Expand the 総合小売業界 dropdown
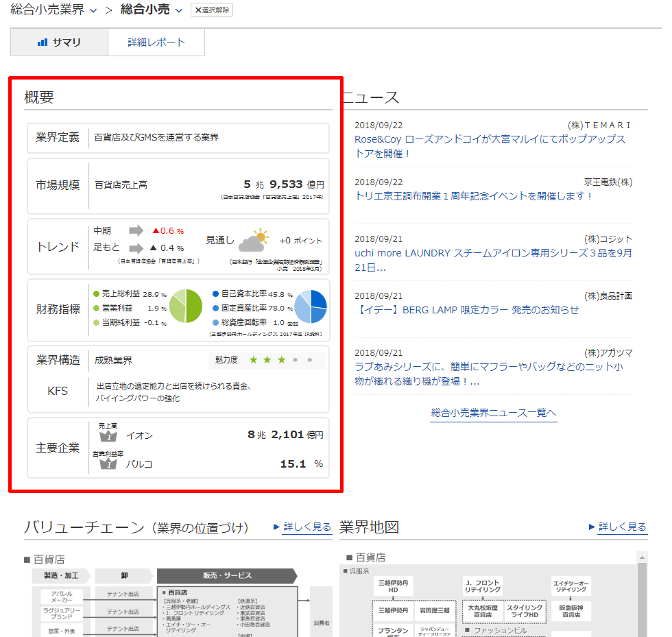Image resolution: width=672 pixels, height=637 pixels. click(x=93, y=10)
